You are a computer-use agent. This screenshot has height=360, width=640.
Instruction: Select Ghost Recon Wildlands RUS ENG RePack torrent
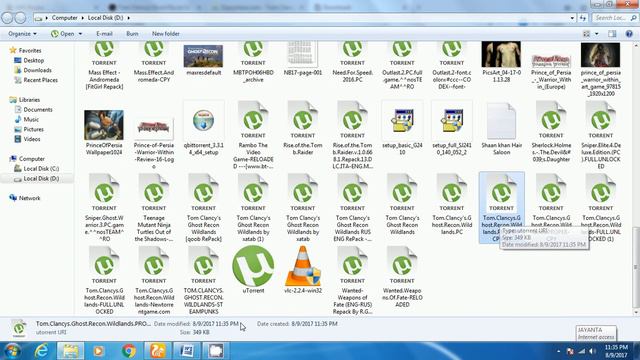click(x=353, y=207)
